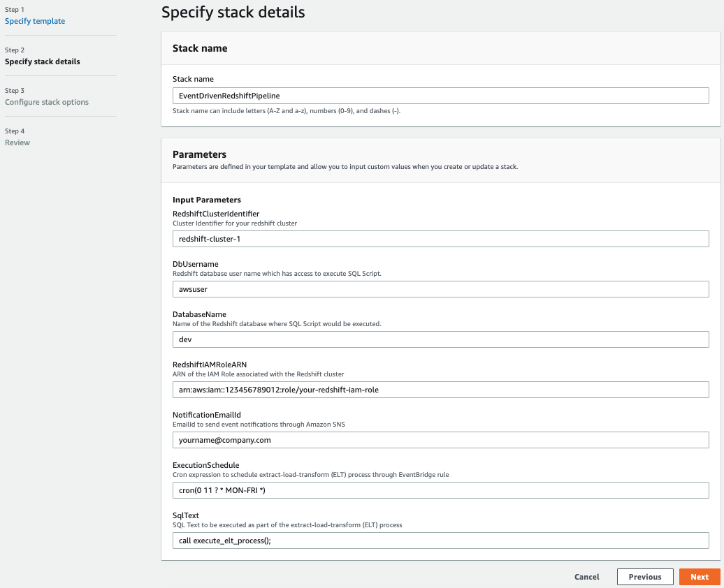Viewport: 724px width, 588px height.
Task: Click the Parameters section heading
Action: pyautogui.click(x=199, y=154)
